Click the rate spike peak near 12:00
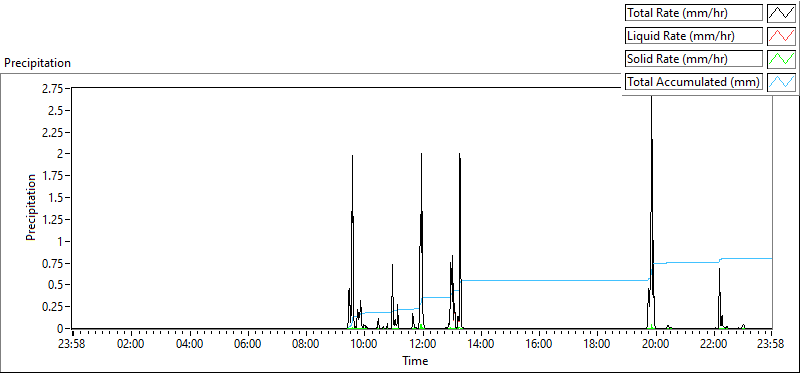Viewport: 800px width, 373px height. 421,155
